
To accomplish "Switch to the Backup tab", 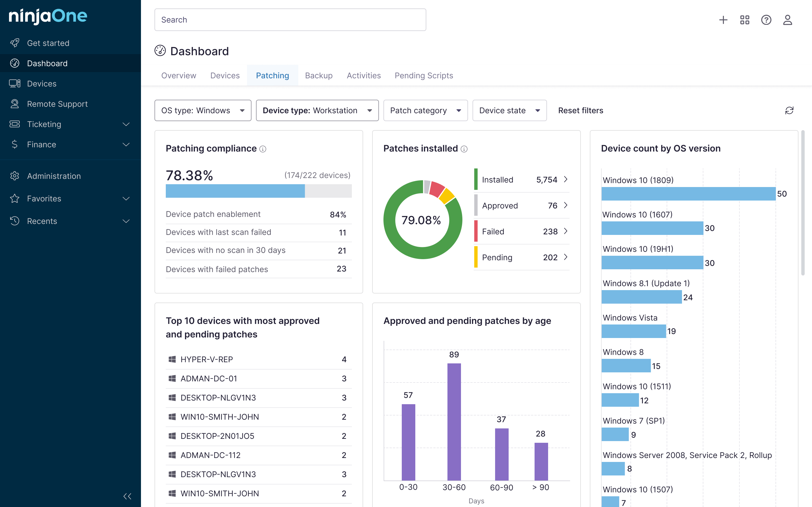I will tap(319, 75).
